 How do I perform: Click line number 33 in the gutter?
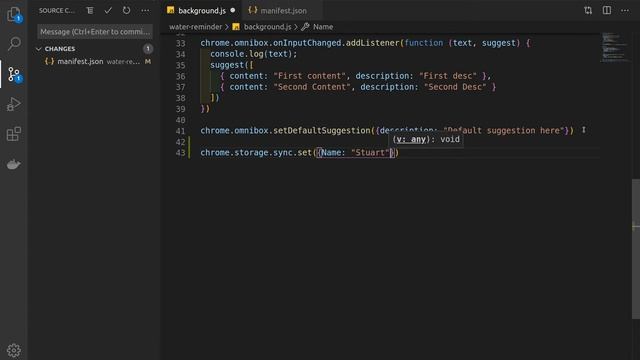[180, 43]
